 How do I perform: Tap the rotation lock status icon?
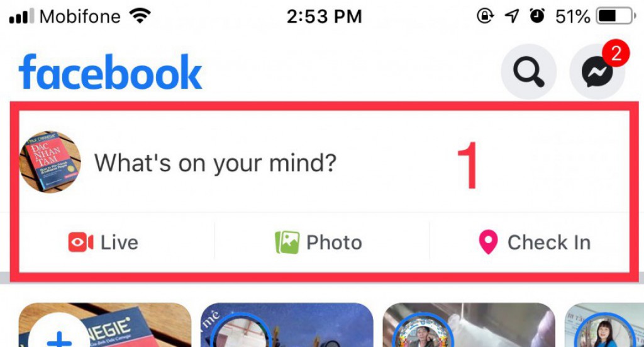485,16
